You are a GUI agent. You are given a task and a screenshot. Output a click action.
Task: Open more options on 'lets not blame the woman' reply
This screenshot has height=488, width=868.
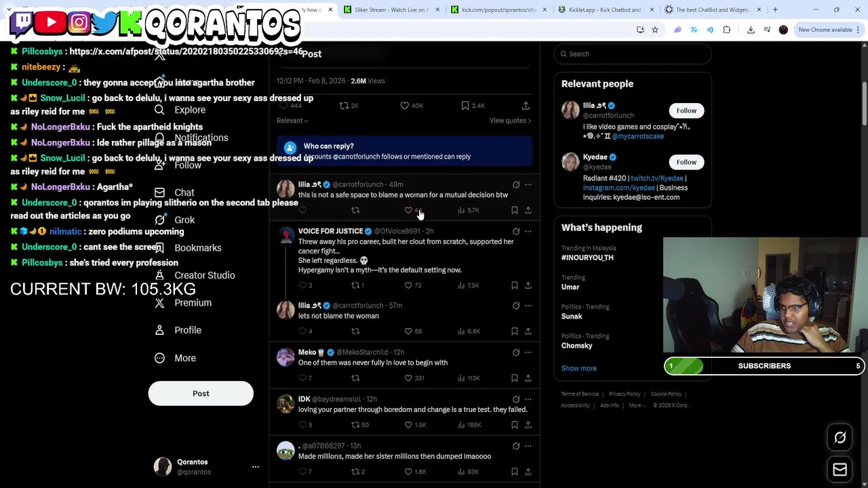pos(528,306)
